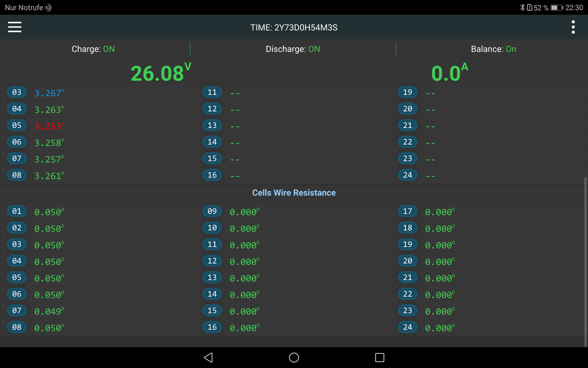
Task: Tap the 0.050 Ω value for wire 02
Action: click(49, 228)
